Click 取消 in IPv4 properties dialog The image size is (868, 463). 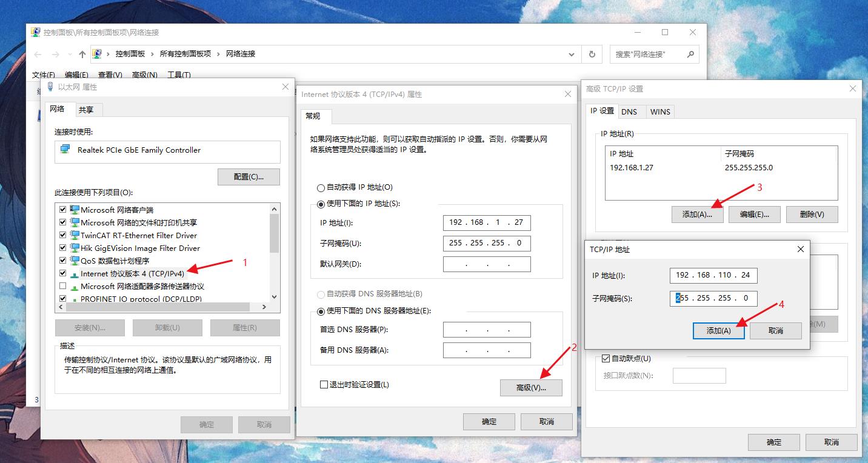pos(547,422)
